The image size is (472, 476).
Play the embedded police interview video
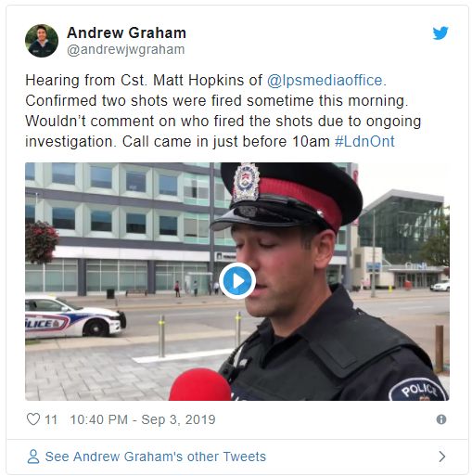click(x=237, y=281)
